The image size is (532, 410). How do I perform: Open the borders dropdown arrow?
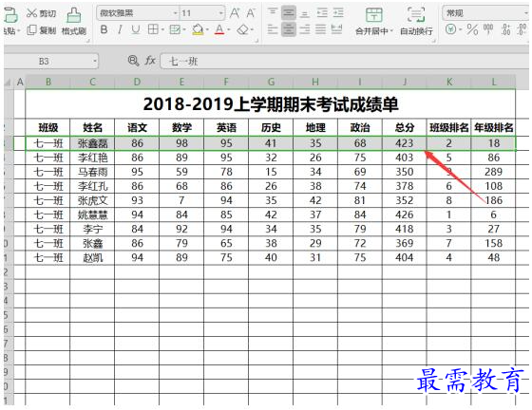click(162, 30)
